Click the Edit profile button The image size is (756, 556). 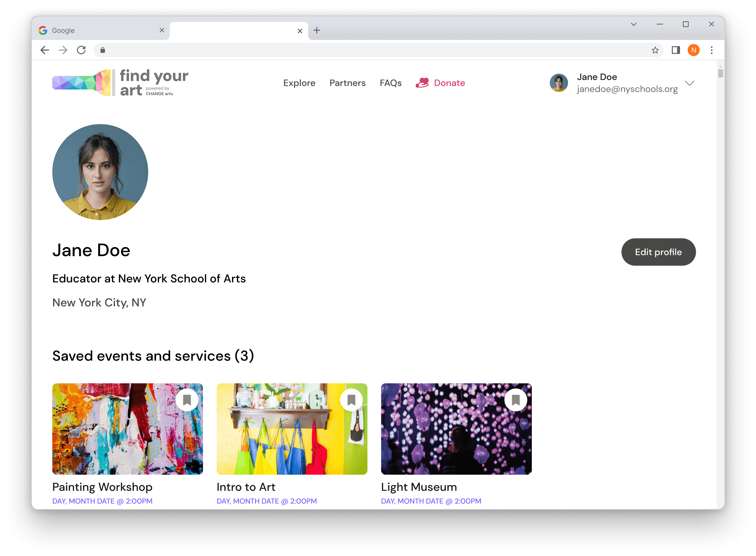[x=658, y=252]
